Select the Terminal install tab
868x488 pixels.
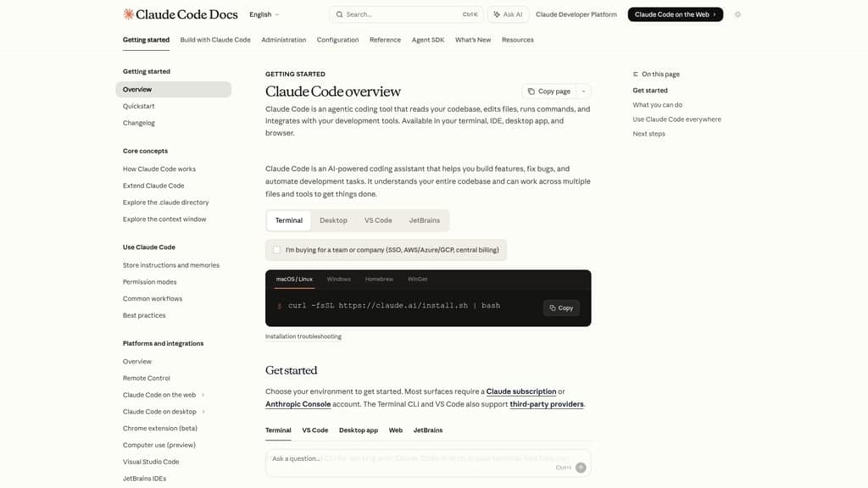[289, 220]
